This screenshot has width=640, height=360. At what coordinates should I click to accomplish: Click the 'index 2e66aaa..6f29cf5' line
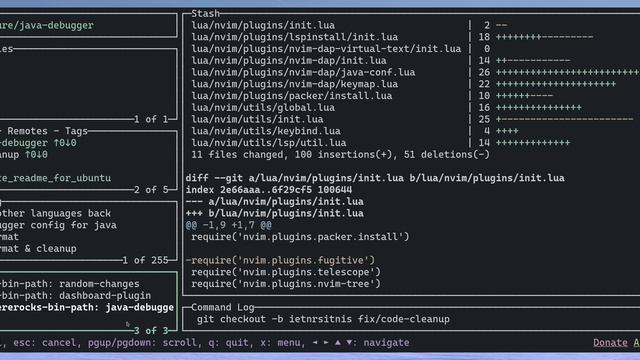269,190
